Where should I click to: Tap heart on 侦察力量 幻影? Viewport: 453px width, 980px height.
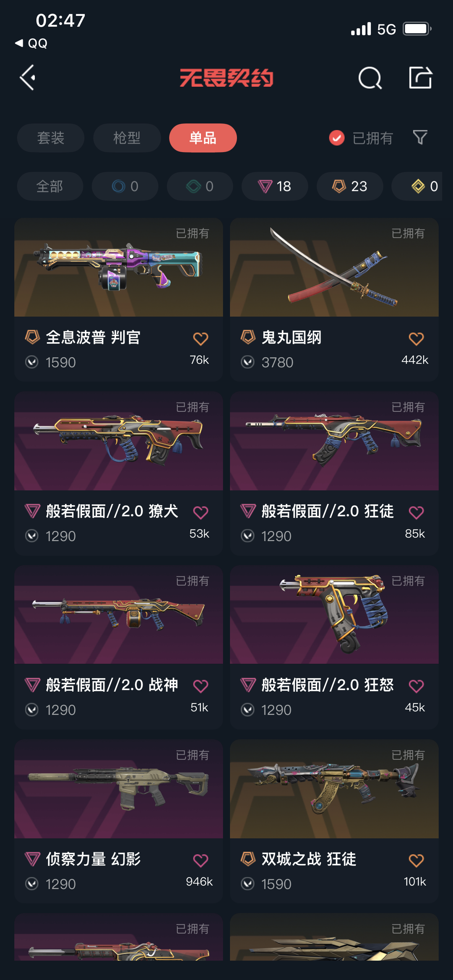[200, 860]
